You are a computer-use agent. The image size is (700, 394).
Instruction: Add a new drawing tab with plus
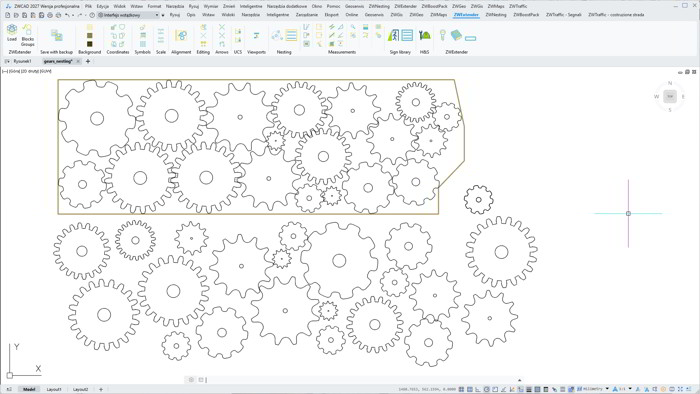click(88, 61)
